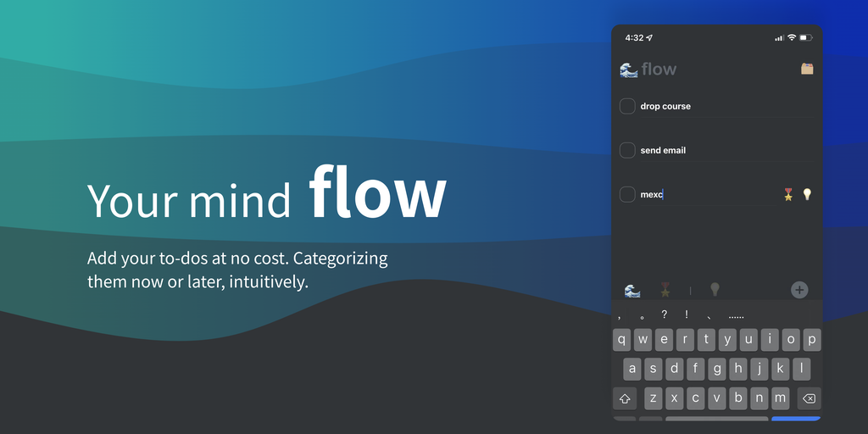Tap the Chinese period suggestion
The height and width of the screenshot is (434, 868).
643,317
